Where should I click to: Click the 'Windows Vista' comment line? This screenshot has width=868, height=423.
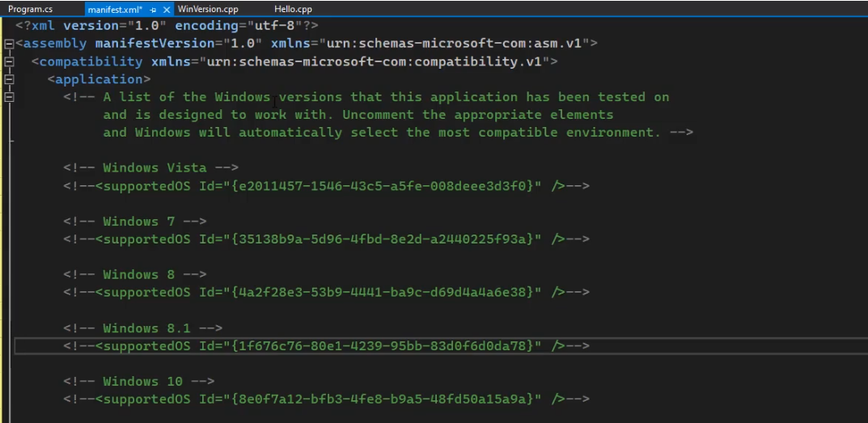(x=150, y=167)
